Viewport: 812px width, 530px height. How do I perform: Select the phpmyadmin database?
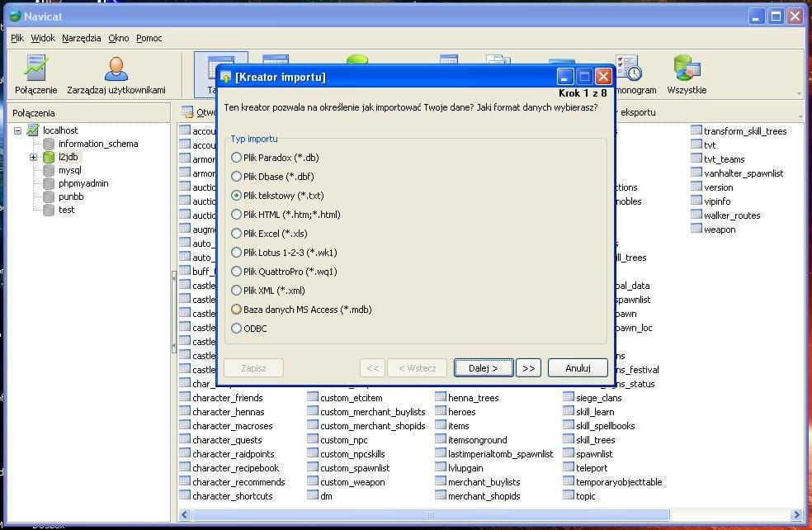point(83,183)
